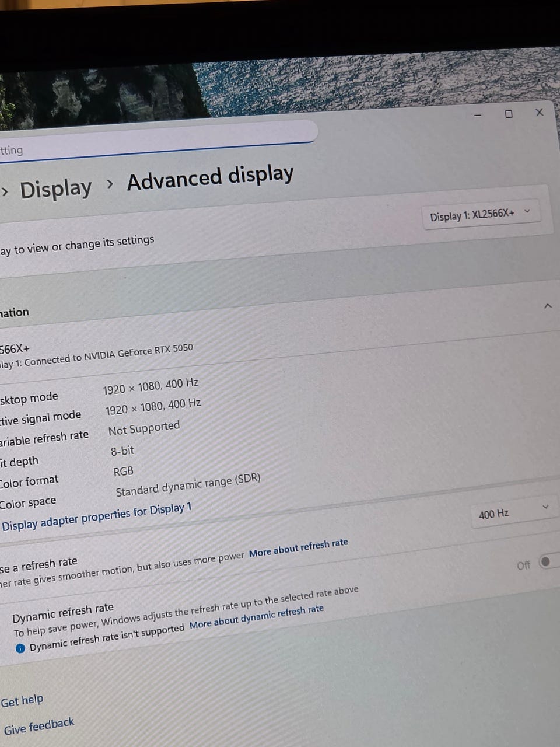The height and width of the screenshot is (747, 560).
Task: Close the Settings window
Action: 540,112
